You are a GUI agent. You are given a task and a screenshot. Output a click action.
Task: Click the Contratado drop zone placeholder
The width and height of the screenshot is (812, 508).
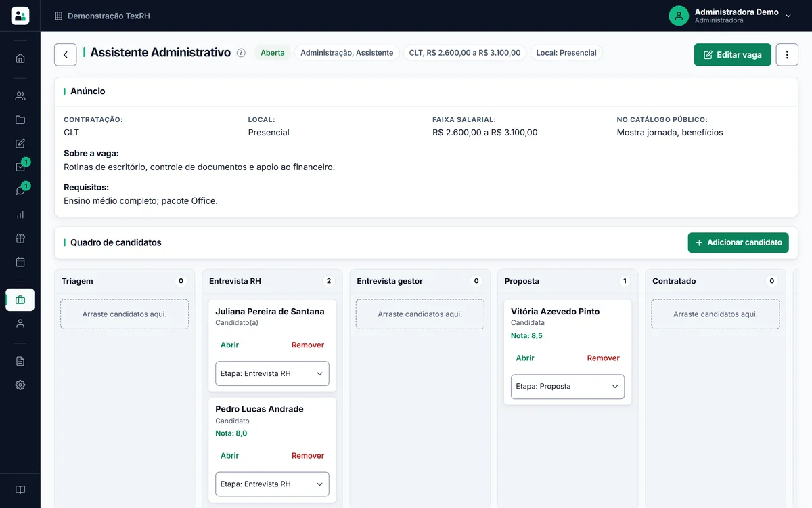click(x=715, y=314)
